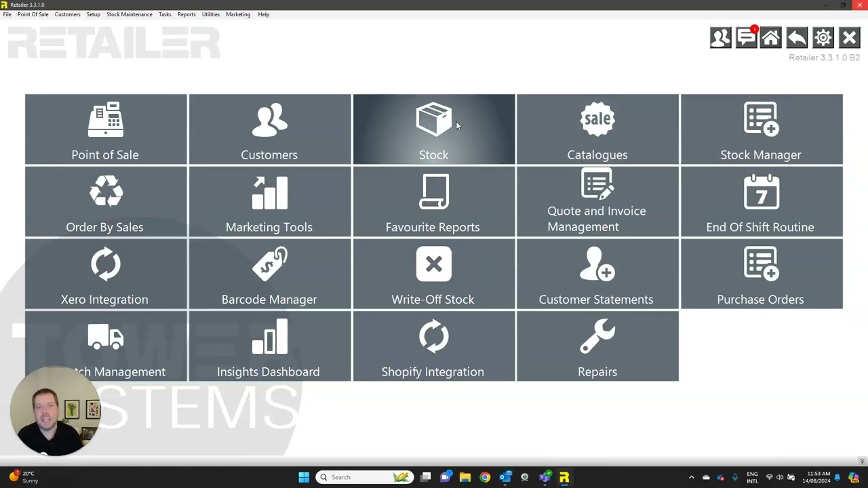Click the Home icon in the top toolbar
The image size is (868, 488).
point(771,38)
